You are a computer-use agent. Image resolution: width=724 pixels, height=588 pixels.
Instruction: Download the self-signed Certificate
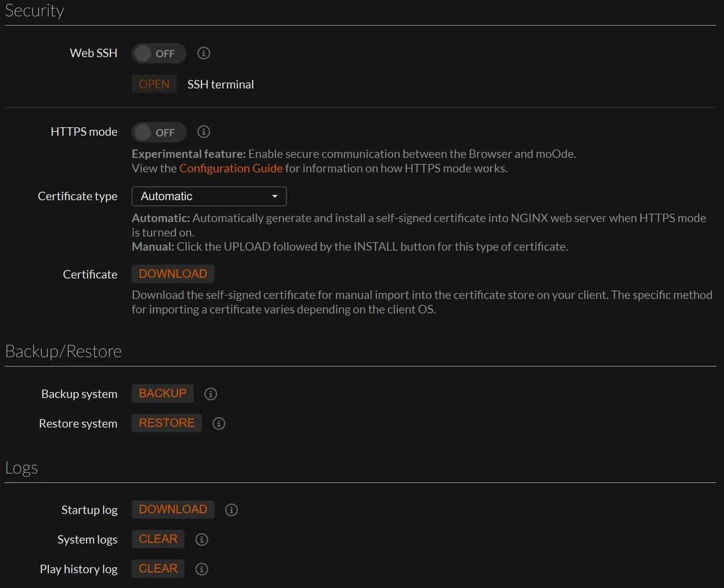click(173, 274)
